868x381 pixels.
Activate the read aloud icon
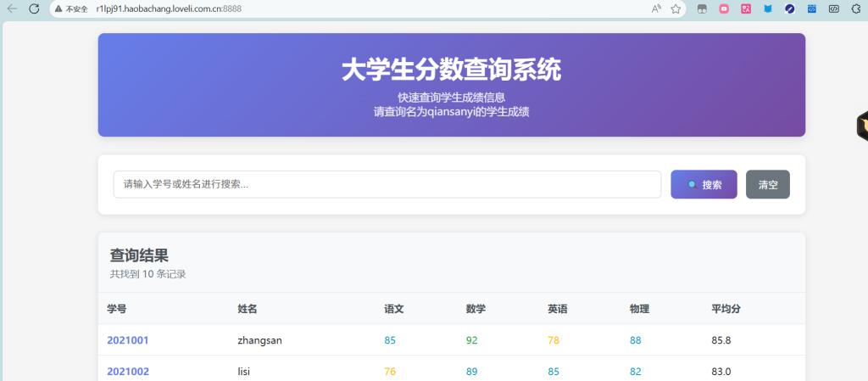click(656, 8)
